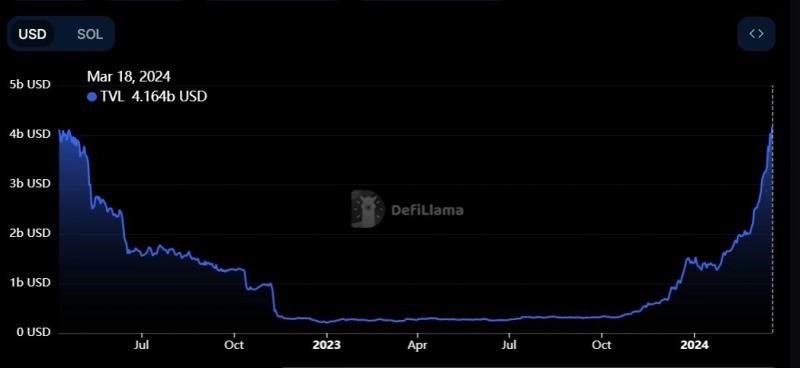
Task: Select the Apr marker on time axis
Action: [x=417, y=345]
